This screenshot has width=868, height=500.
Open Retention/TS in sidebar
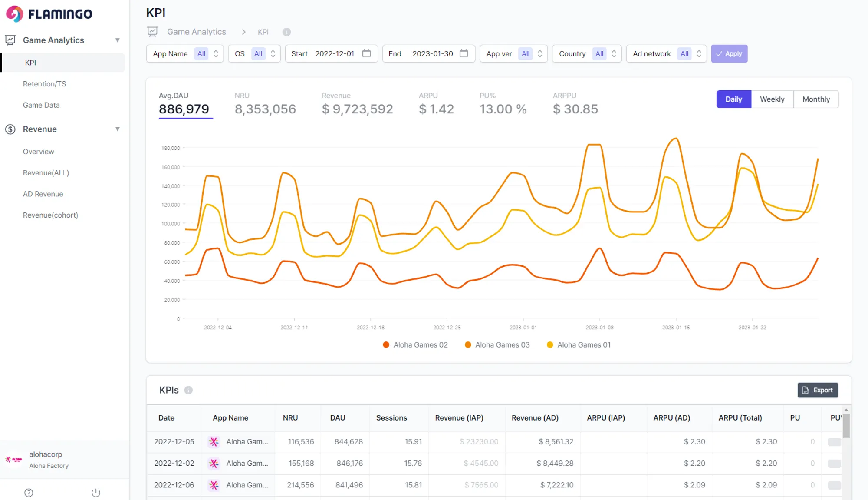[45, 84]
